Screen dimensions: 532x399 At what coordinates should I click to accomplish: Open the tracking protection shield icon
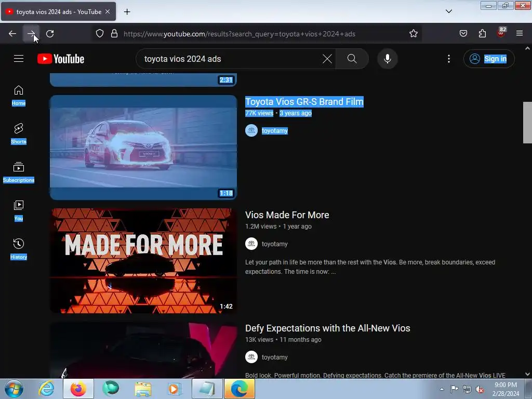pos(99,34)
